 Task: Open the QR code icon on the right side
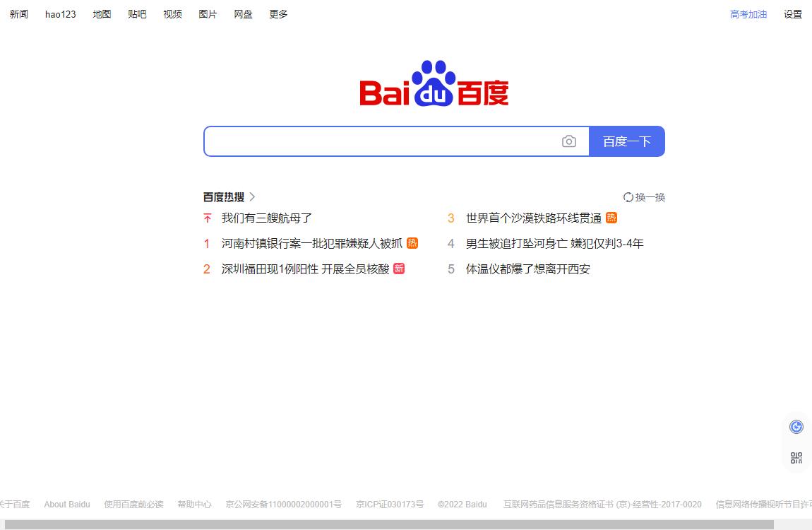[796, 457]
